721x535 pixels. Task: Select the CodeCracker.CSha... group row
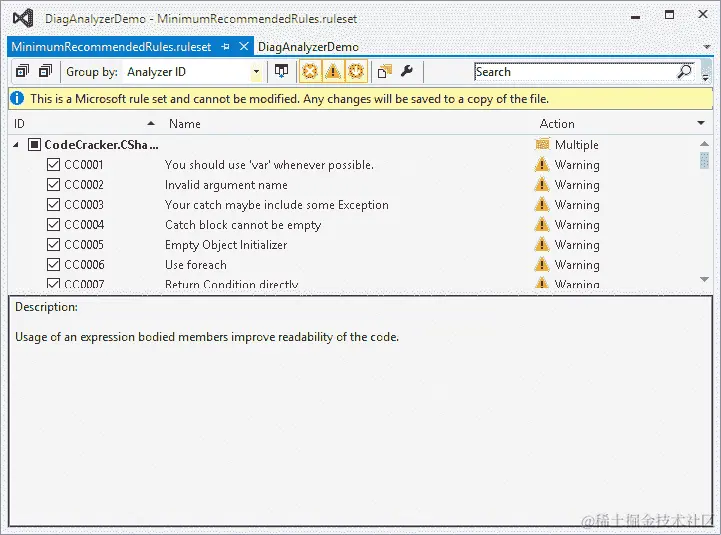[354, 144]
